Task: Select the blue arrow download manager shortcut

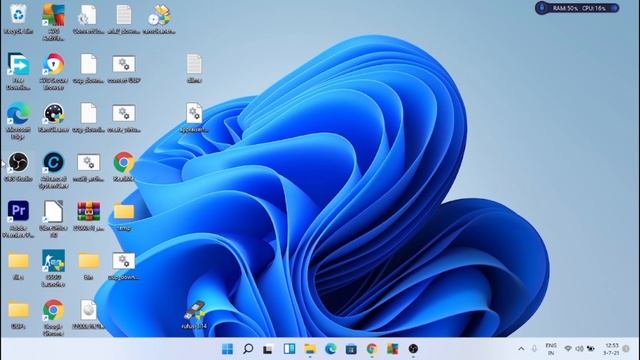Action: (18, 71)
